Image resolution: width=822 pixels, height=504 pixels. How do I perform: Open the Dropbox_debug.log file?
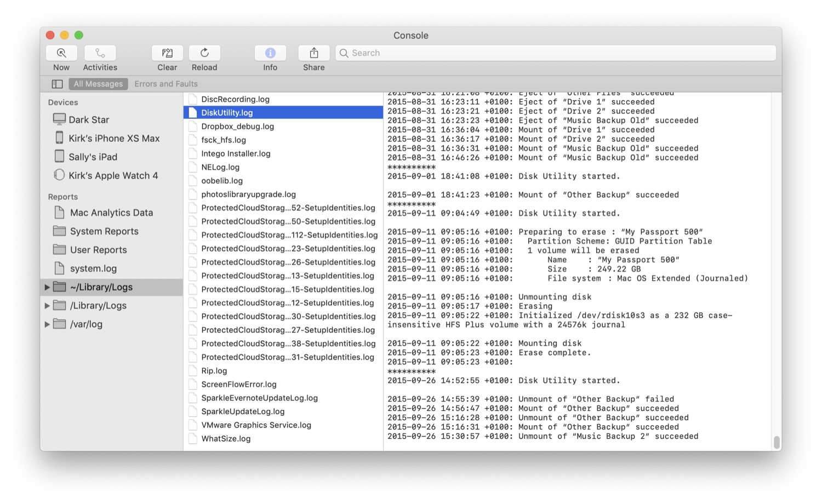[x=237, y=126]
